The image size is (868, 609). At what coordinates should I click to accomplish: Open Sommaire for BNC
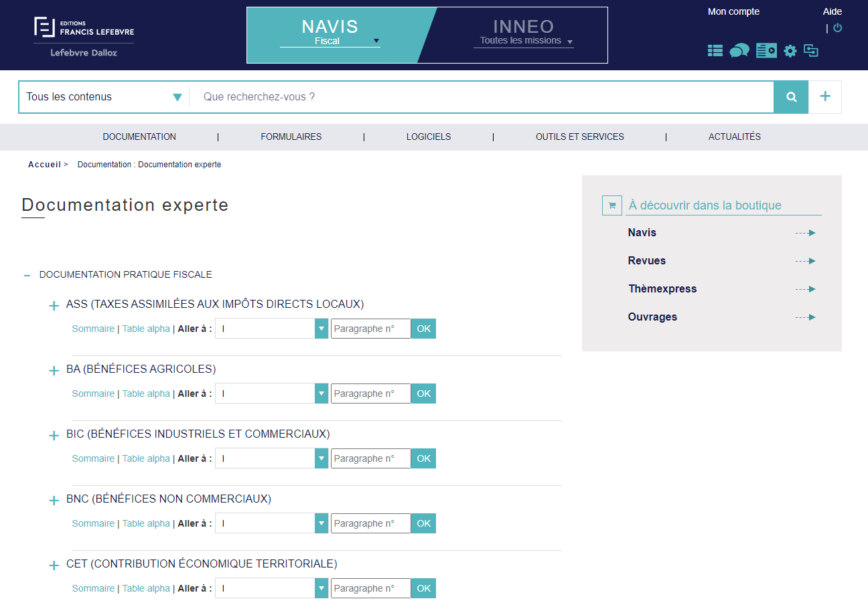(93, 523)
